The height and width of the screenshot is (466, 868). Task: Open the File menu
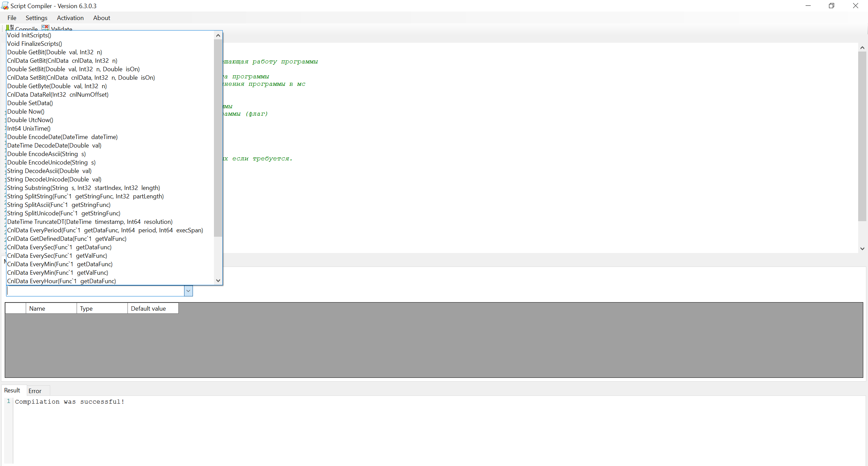(x=12, y=18)
